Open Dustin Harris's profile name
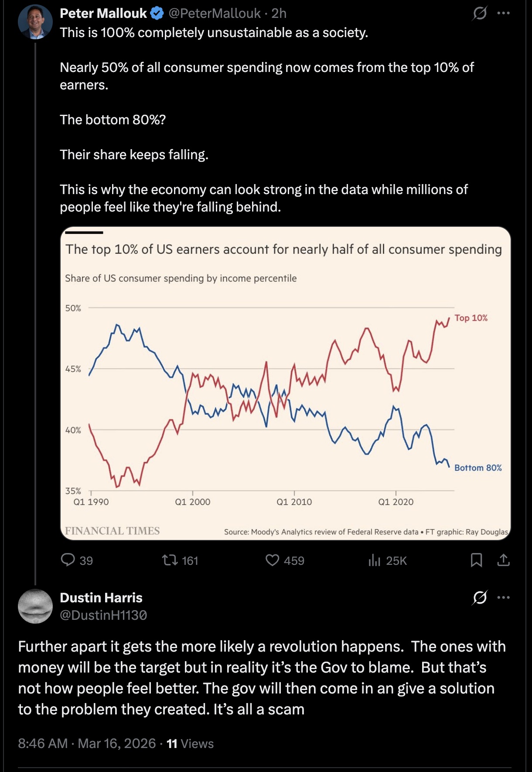 pos(101,598)
